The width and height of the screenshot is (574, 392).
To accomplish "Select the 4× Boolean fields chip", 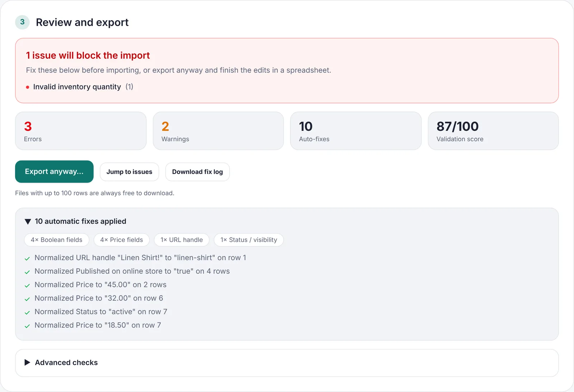I will click(57, 240).
